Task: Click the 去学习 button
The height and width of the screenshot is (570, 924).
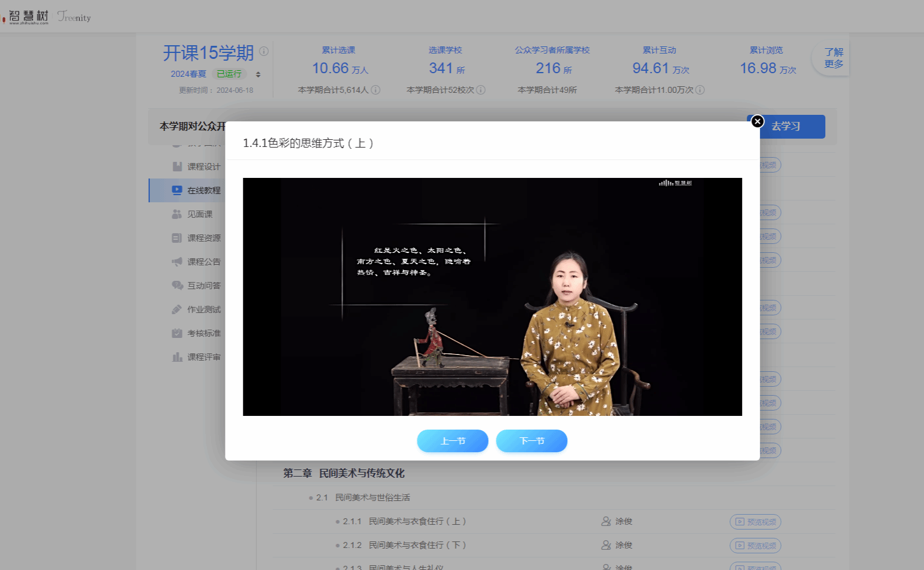Action: (786, 127)
